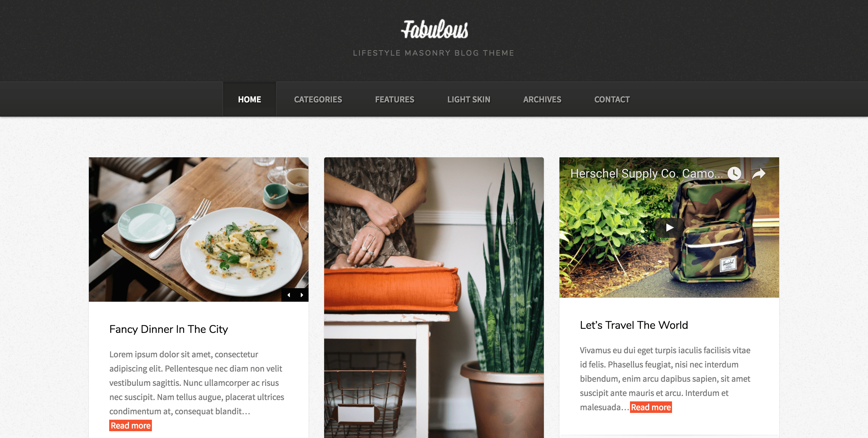The height and width of the screenshot is (438, 868).
Task: Click the orange Read more button color swatch
Action: pyautogui.click(x=130, y=426)
